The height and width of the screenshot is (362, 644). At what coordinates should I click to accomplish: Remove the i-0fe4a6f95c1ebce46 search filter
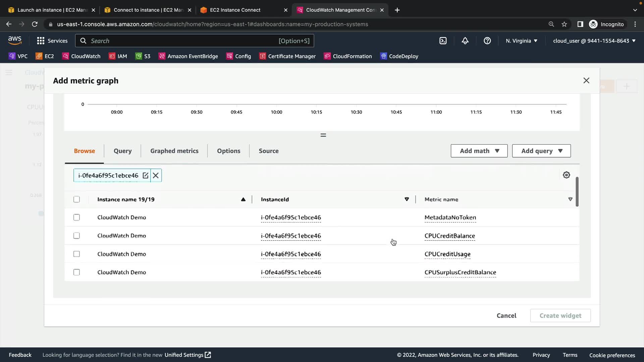point(156,175)
